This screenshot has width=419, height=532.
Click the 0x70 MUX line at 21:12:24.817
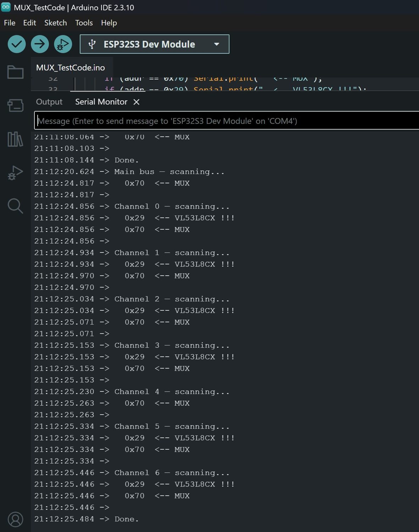pos(112,183)
